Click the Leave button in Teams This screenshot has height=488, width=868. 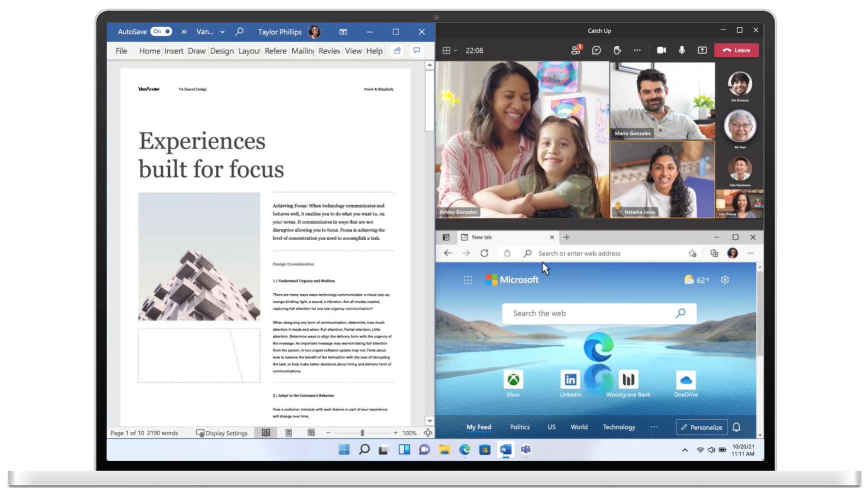click(736, 50)
